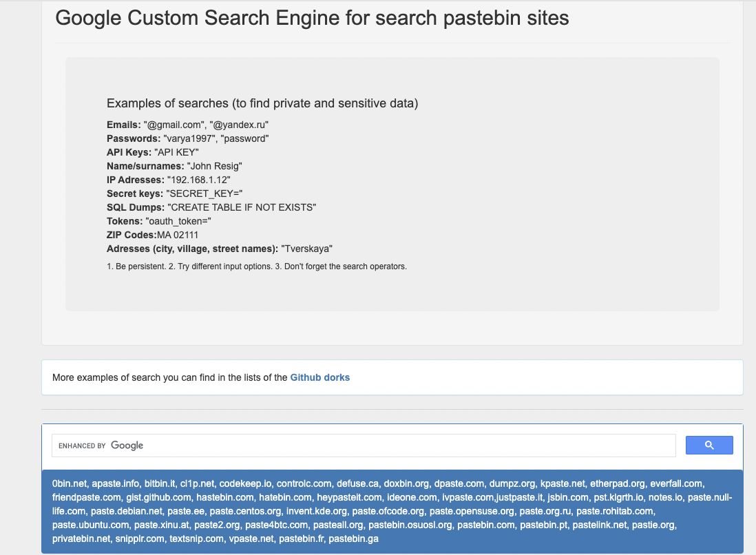756x555 pixels.
Task: Click the 'Be persistent' tips line
Action: (x=256, y=266)
